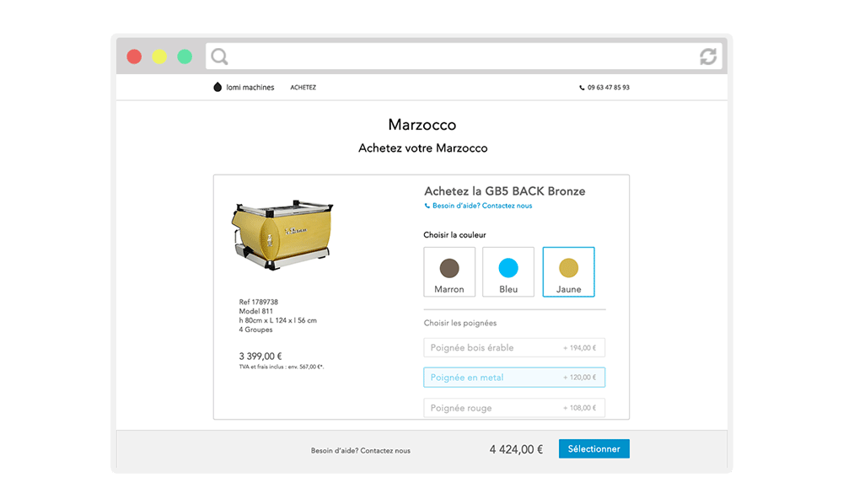Select the Jaune color option
This screenshot has width=843, height=504.
[x=569, y=272]
